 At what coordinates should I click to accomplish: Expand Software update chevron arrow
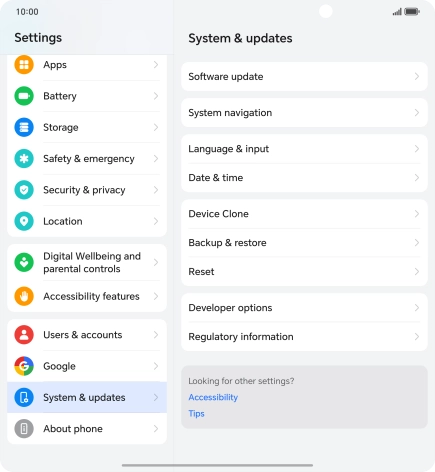[417, 77]
